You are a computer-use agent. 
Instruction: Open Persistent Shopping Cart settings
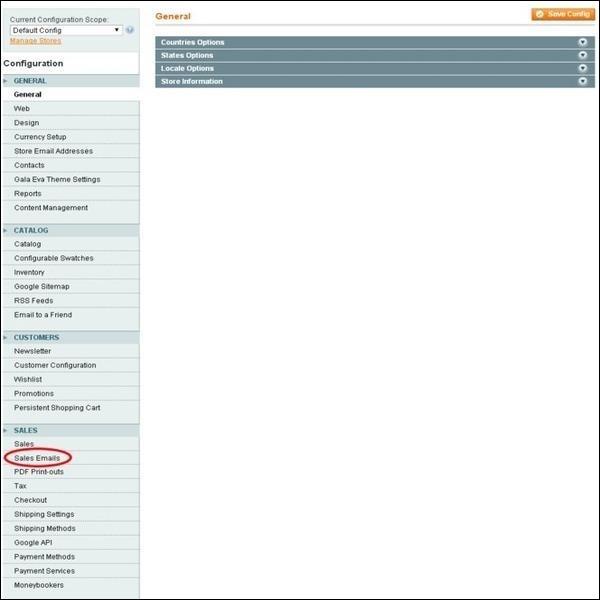pyautogui.click(x=57, y=408)
